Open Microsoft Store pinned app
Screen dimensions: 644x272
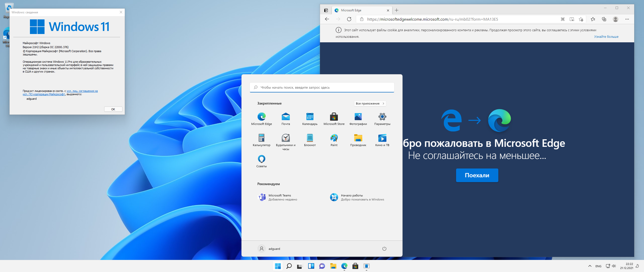point(334,117)
